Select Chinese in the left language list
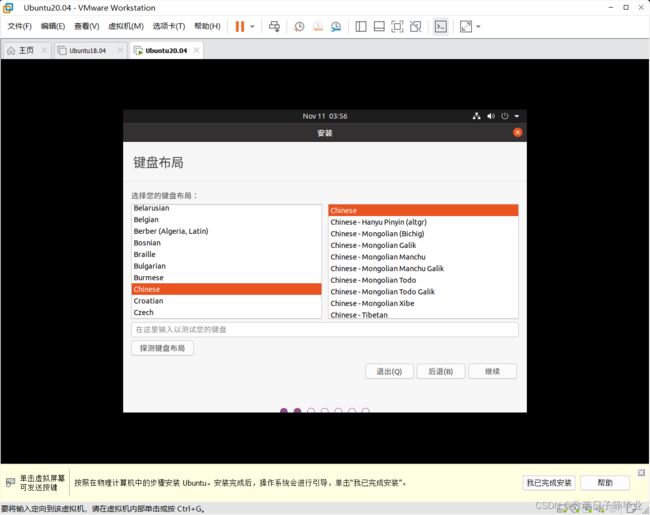 pos(226,289)
